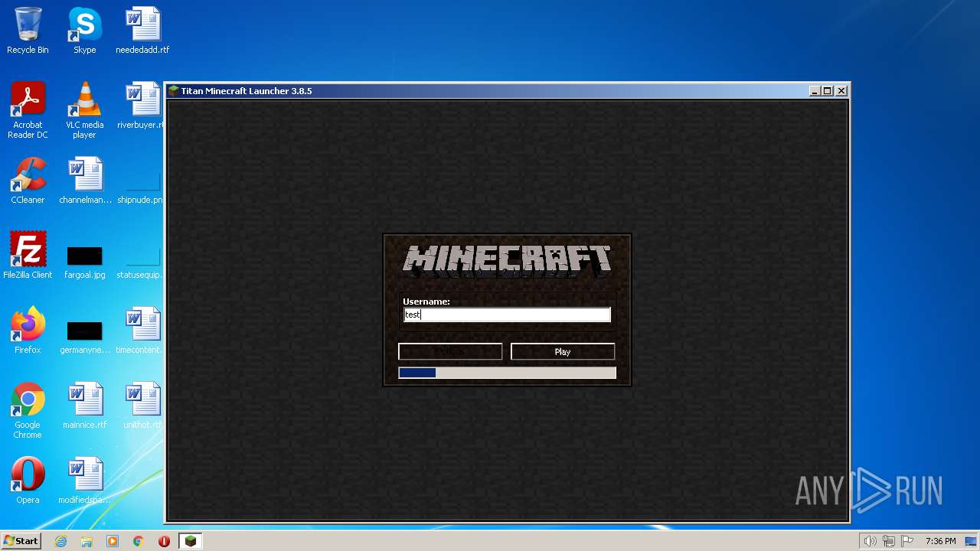The width and height of the screenshot is (980, 551).
Task: Select the neededadd.rtf file icon
Action: [x=142, y=31]
